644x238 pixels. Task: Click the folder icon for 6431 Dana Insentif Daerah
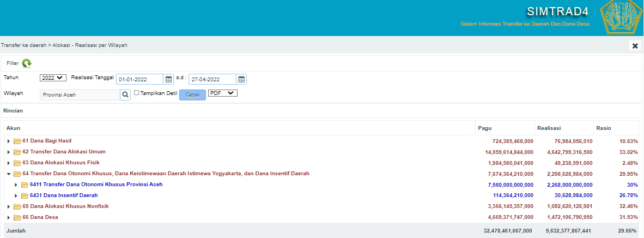tap(25, 196)
